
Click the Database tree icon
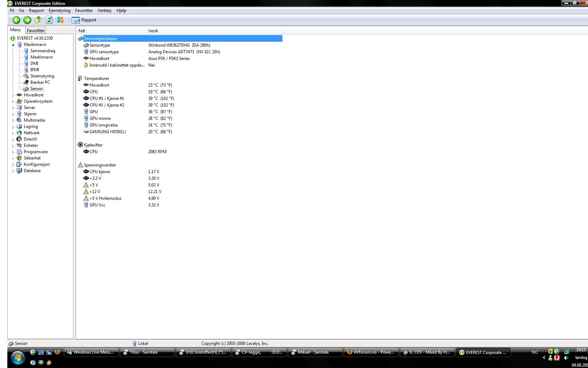(19, 171)
